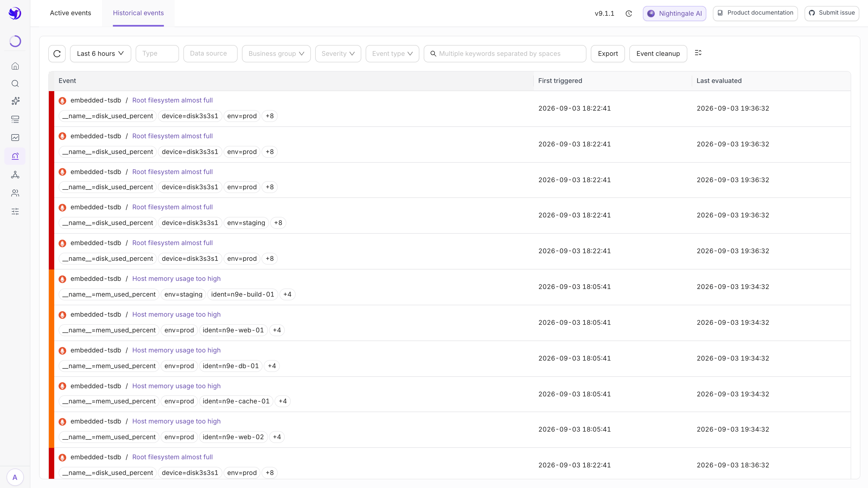
Task: Switch to the Active events tab
Action: click(x=71, y=13)
